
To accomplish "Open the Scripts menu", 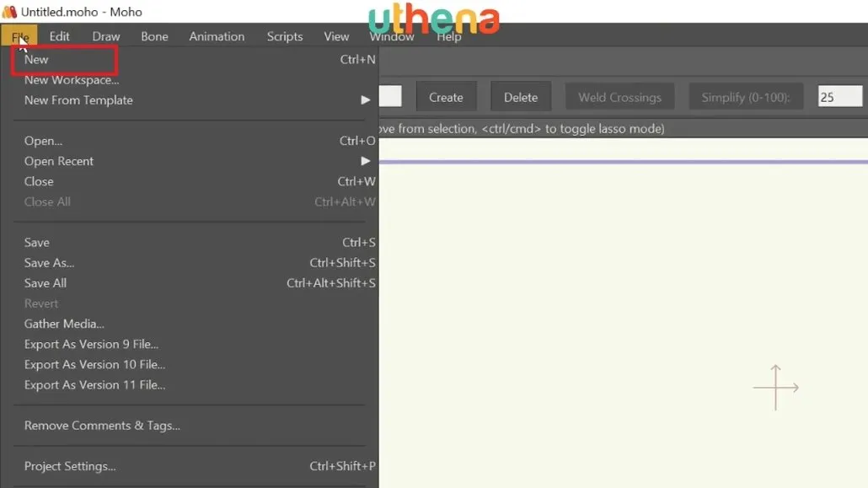I will point(285,36).
